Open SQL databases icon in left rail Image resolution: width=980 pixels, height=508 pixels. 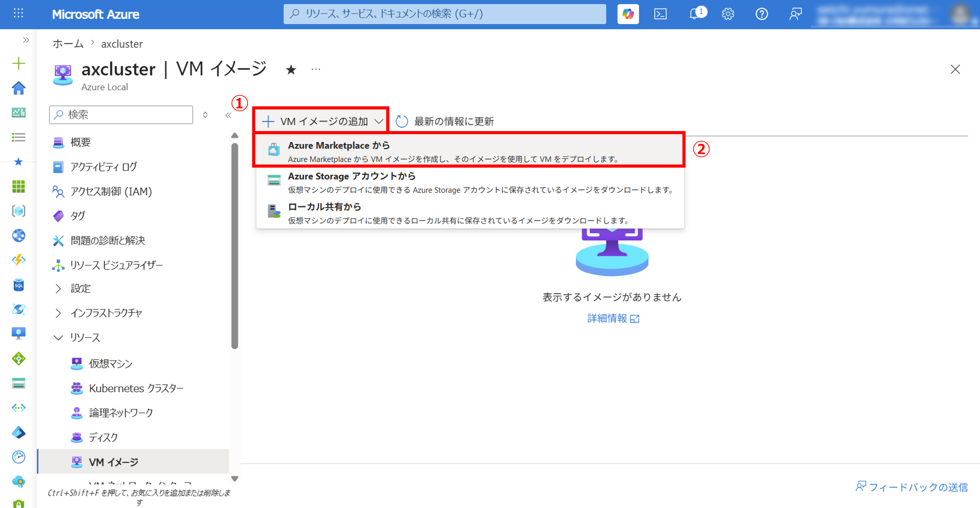tap(18, 285)
